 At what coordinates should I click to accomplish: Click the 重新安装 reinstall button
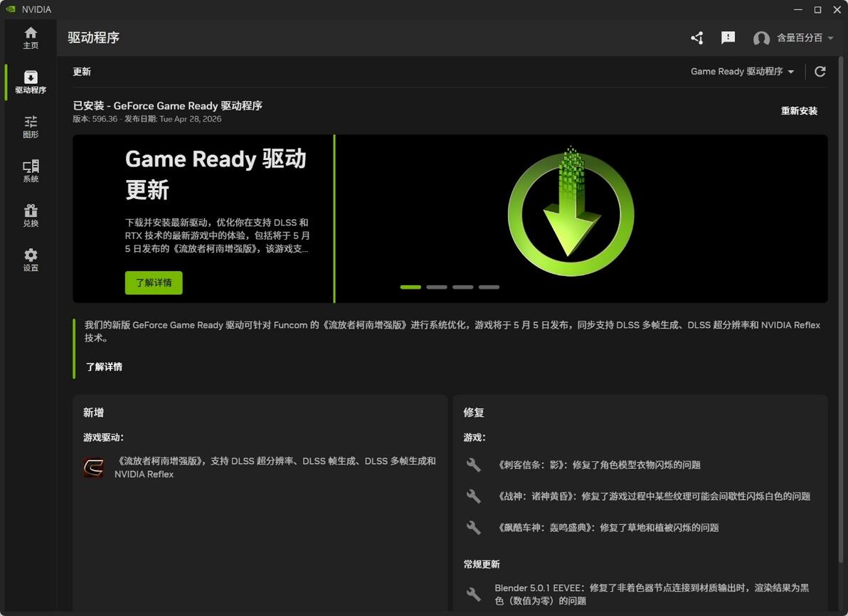(799, 111)
